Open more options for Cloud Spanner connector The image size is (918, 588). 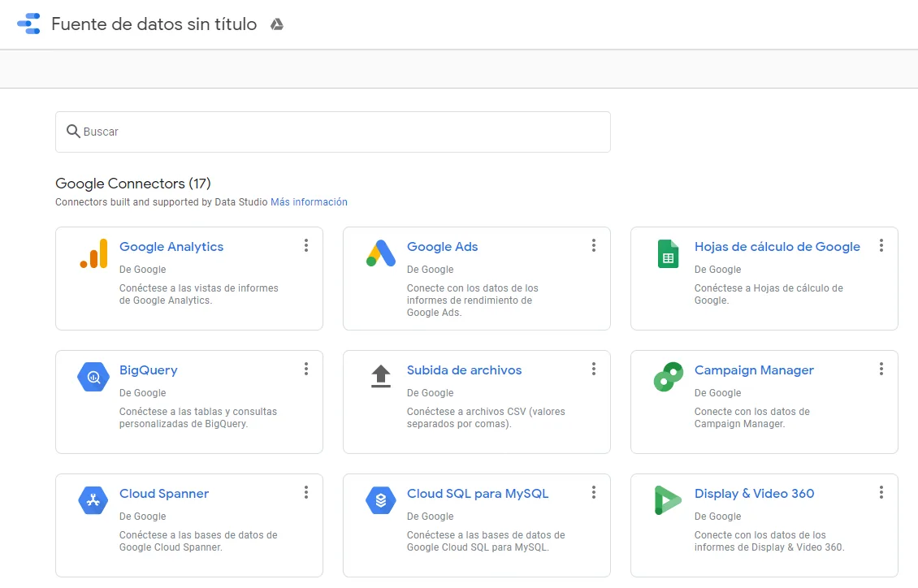point(306,493)
